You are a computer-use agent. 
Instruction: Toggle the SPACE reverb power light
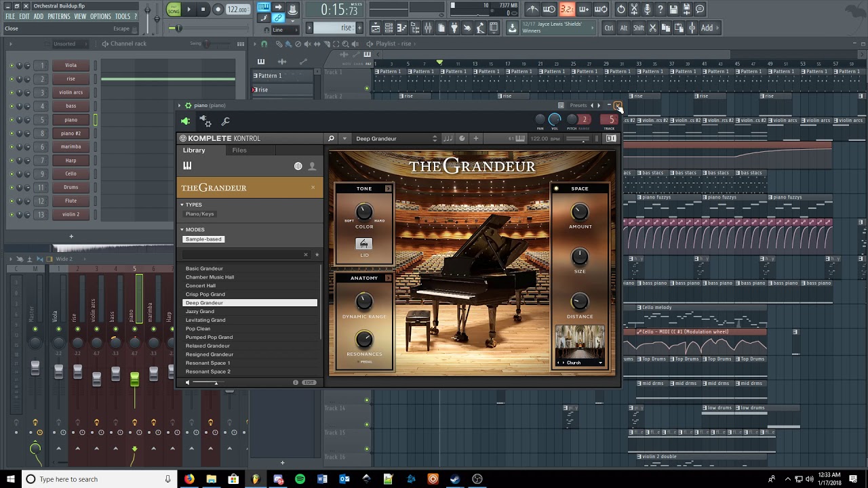(556, 188)
